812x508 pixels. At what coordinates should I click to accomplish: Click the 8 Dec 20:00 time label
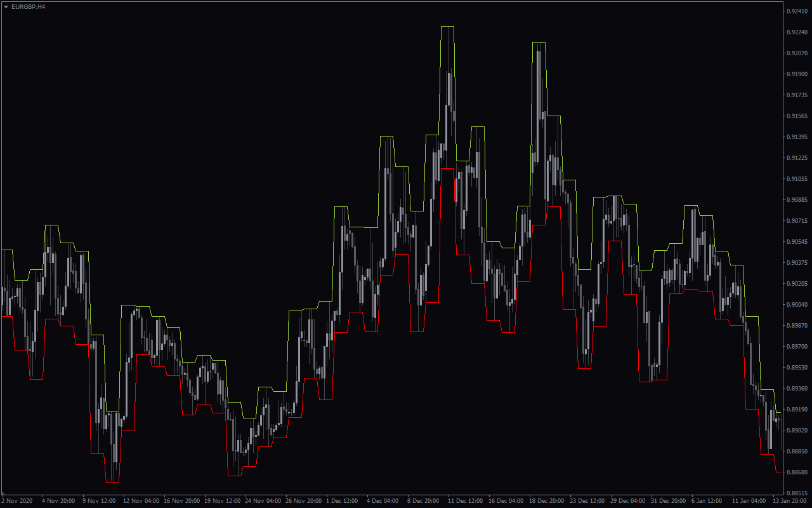[424, 500]
